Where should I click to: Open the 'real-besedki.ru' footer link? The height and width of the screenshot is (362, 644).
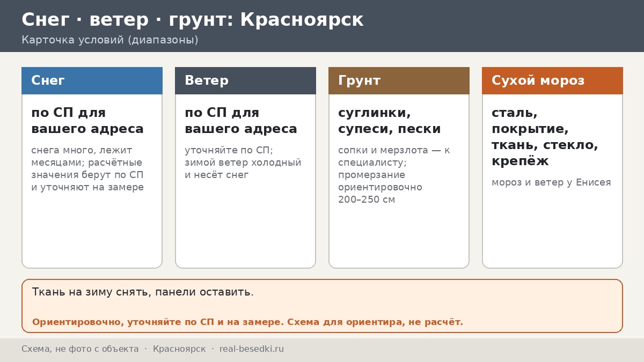(252, 349)
